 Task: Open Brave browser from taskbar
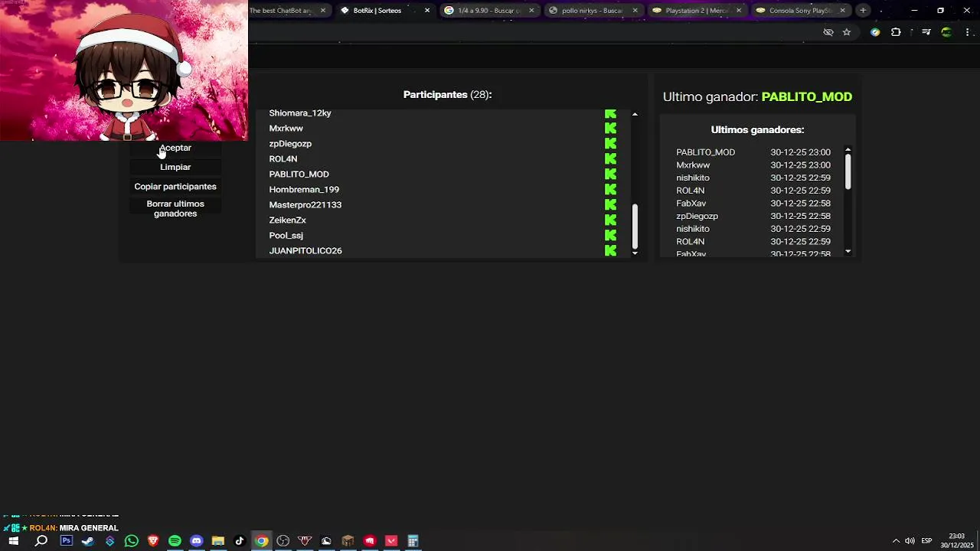point(153,541)
